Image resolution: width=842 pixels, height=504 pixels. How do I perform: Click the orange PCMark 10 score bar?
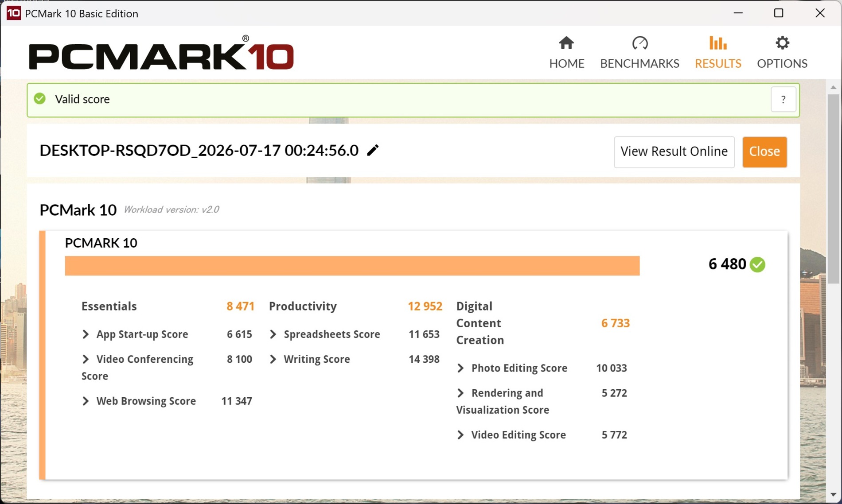coord(352,266)
